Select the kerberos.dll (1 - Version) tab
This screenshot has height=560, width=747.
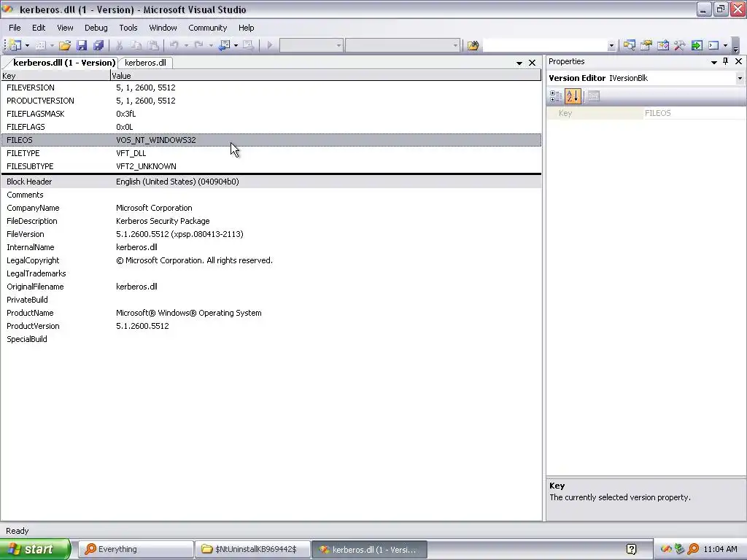pyautogui.click(x=64, y=63)
